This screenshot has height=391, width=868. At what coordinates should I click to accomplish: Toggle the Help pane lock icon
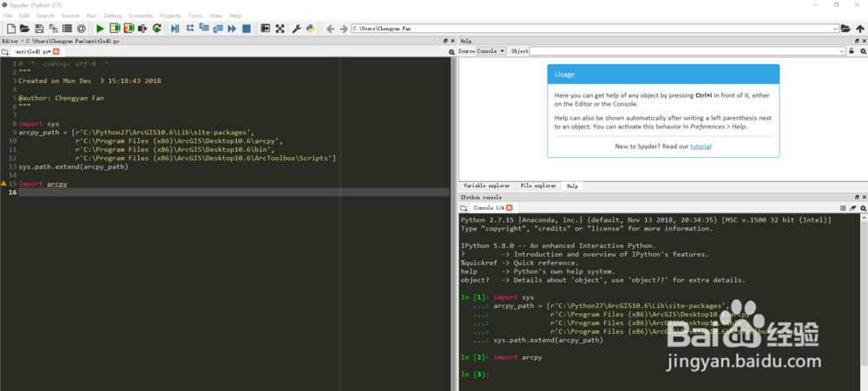(852, 51)
